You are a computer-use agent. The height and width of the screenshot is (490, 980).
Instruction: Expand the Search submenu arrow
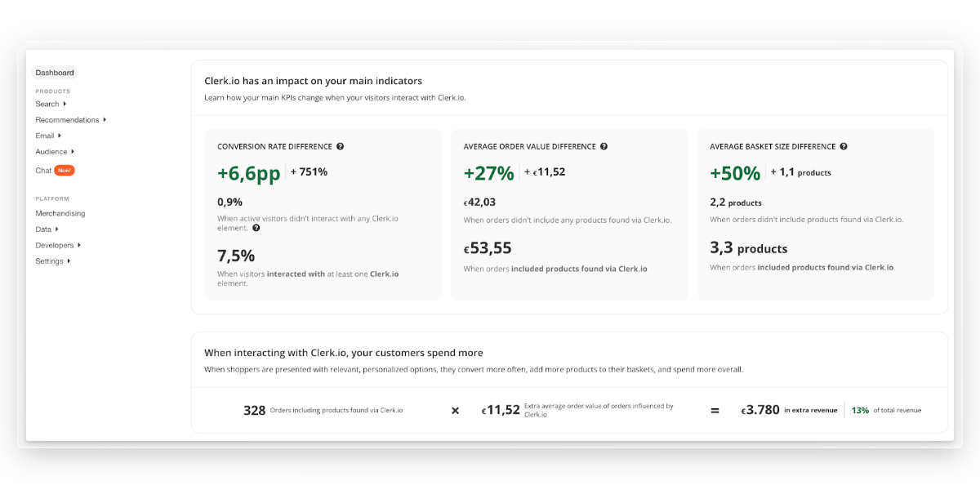pos(65,104)
